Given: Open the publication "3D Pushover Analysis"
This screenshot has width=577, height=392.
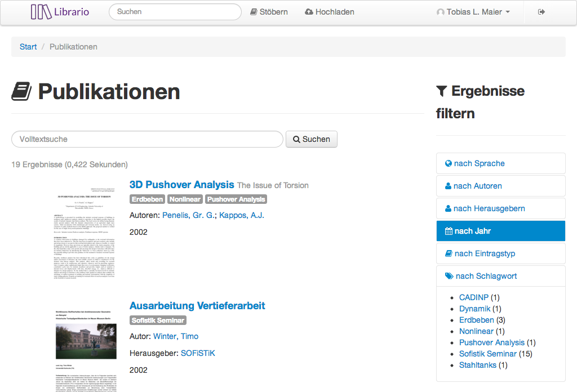Looking at the screenshot, I should point(182,184).
